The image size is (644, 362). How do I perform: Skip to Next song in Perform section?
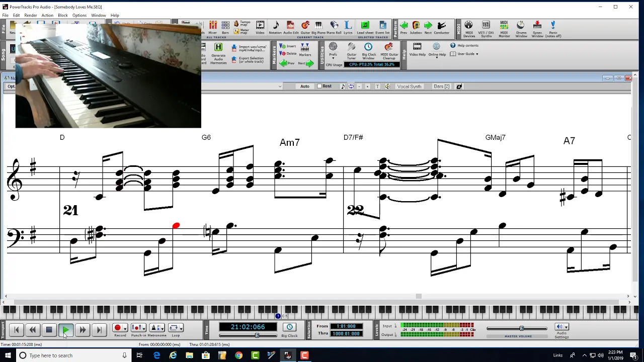(x=428, y=28)
